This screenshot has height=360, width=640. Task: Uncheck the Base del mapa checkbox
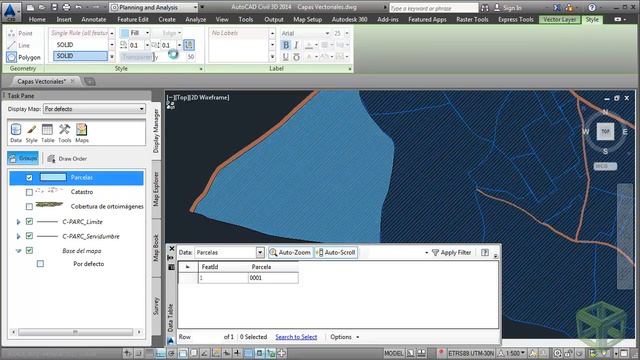click(x=29, y=250)
